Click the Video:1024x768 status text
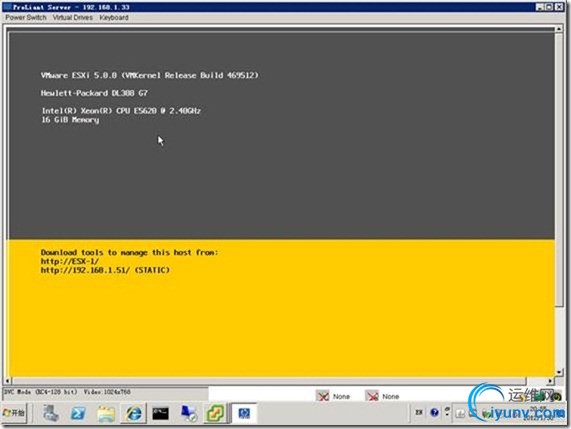The image size is (571, 429). tap(107, 392)
